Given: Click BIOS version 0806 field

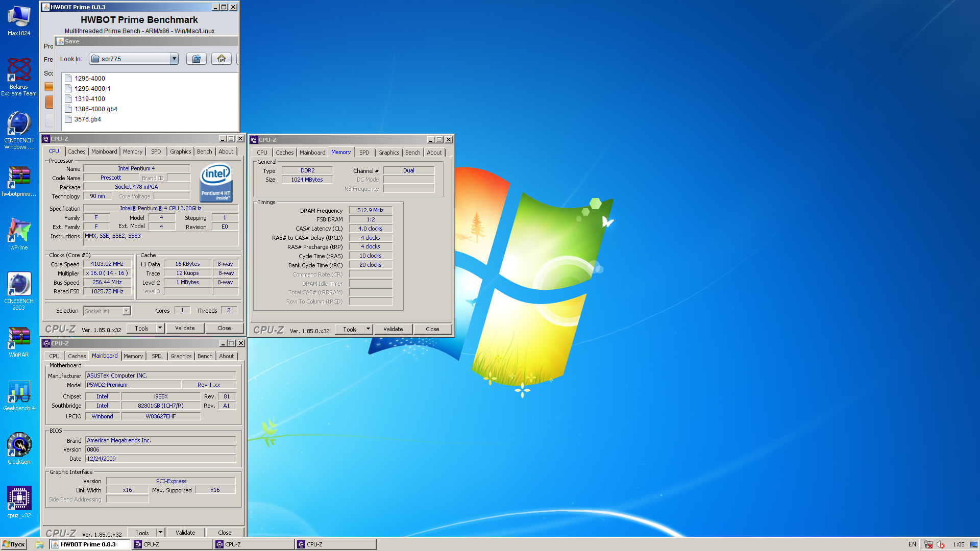Looking at the screenshot, I should coord(160,449).
